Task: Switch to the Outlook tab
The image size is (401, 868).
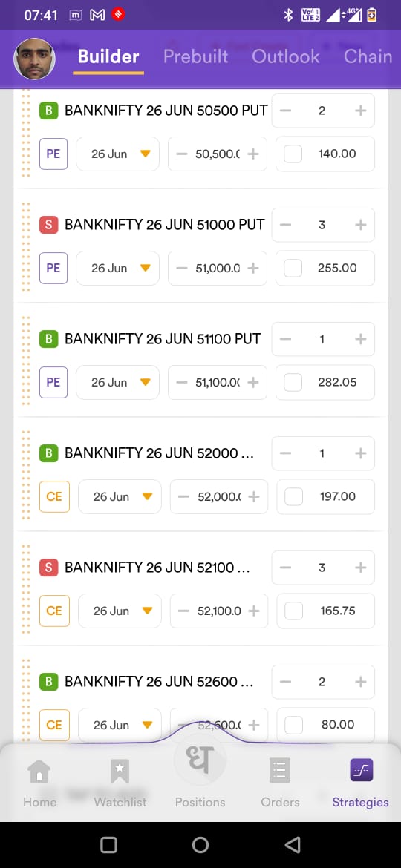Action: point(286,56)
